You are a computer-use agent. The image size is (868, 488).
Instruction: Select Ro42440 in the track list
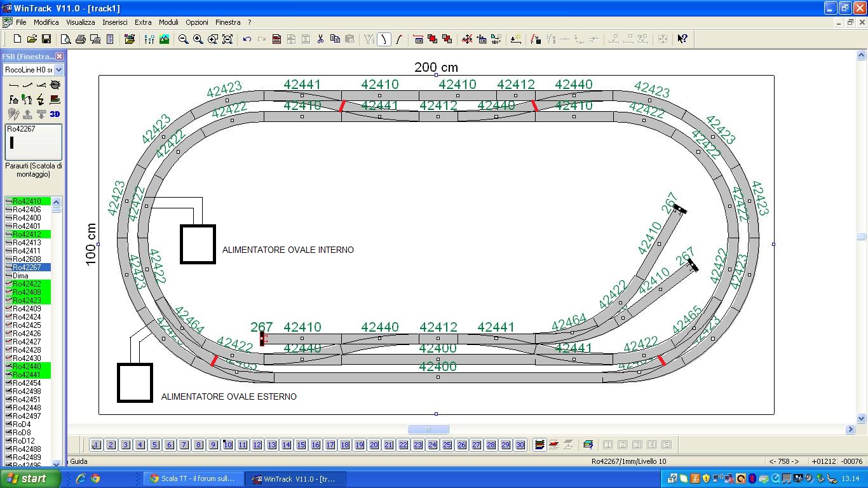pyautogui.click(x=28, y=367)
